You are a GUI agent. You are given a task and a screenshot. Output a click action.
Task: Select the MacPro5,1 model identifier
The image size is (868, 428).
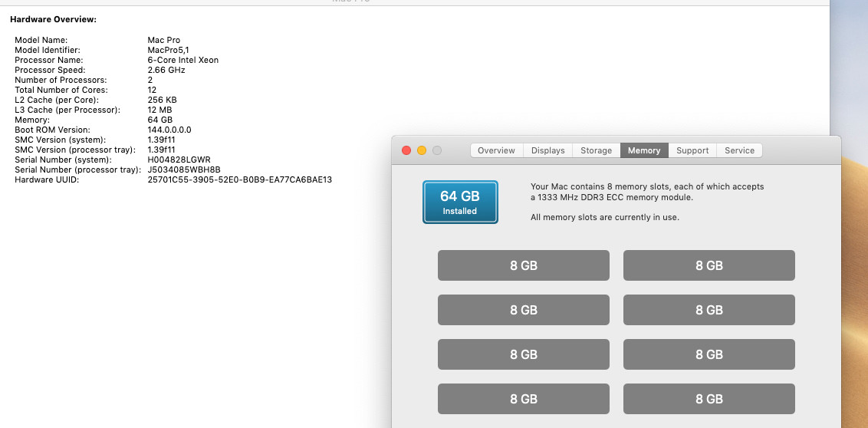[168, 50]
